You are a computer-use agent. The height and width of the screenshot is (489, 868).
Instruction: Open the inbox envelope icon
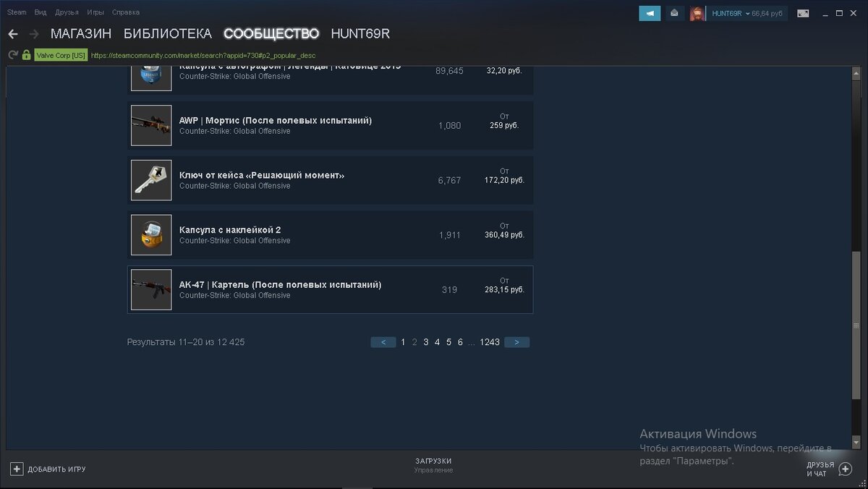pos(674,13)
